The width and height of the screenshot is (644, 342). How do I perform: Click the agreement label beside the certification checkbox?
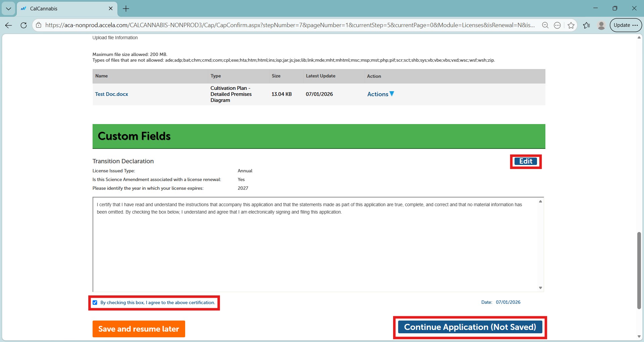[x=158, y=302]
